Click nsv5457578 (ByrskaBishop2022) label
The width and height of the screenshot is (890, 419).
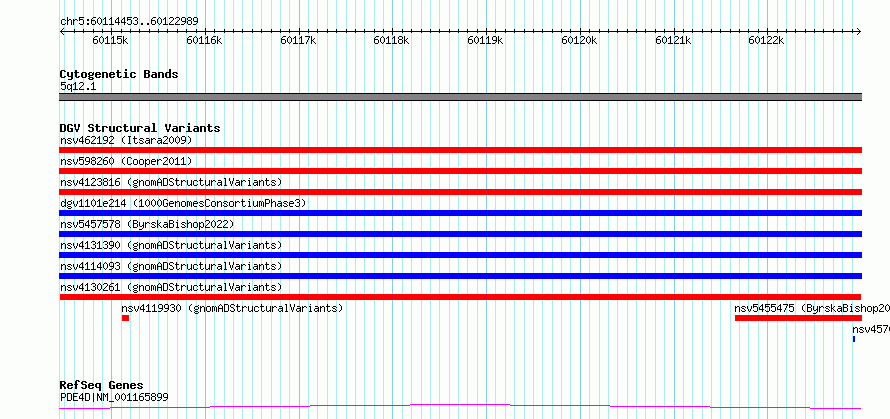click(x=147, y=224)
